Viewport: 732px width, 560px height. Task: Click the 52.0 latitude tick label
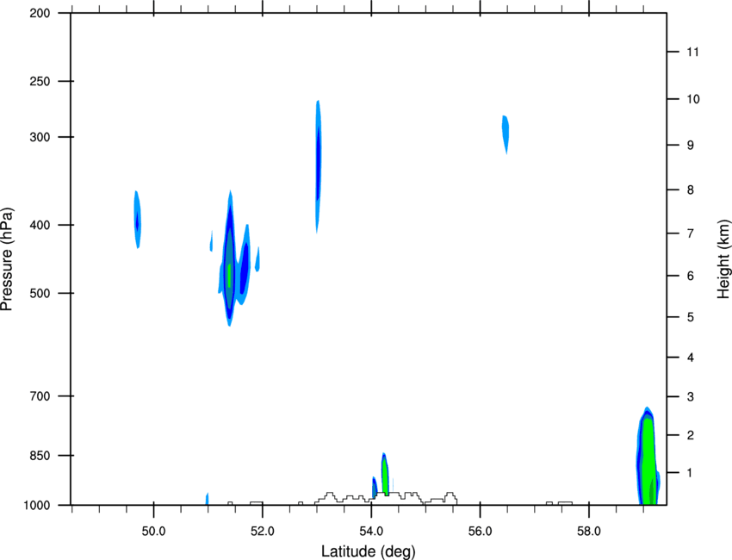pos(263,532)
